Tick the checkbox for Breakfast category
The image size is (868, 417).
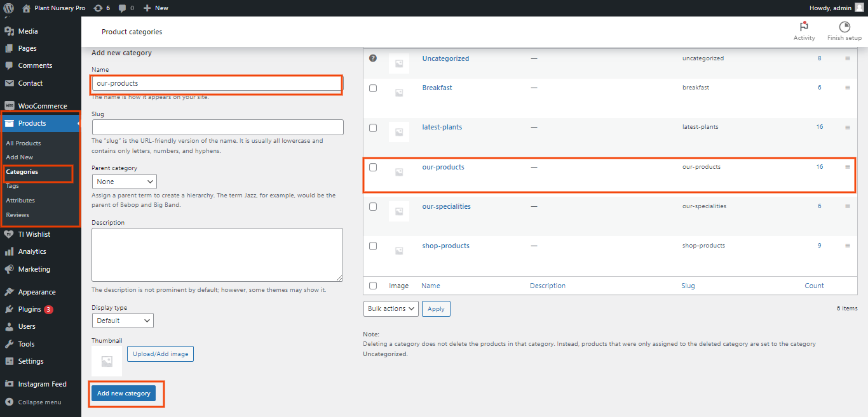(x=373, y=88)
